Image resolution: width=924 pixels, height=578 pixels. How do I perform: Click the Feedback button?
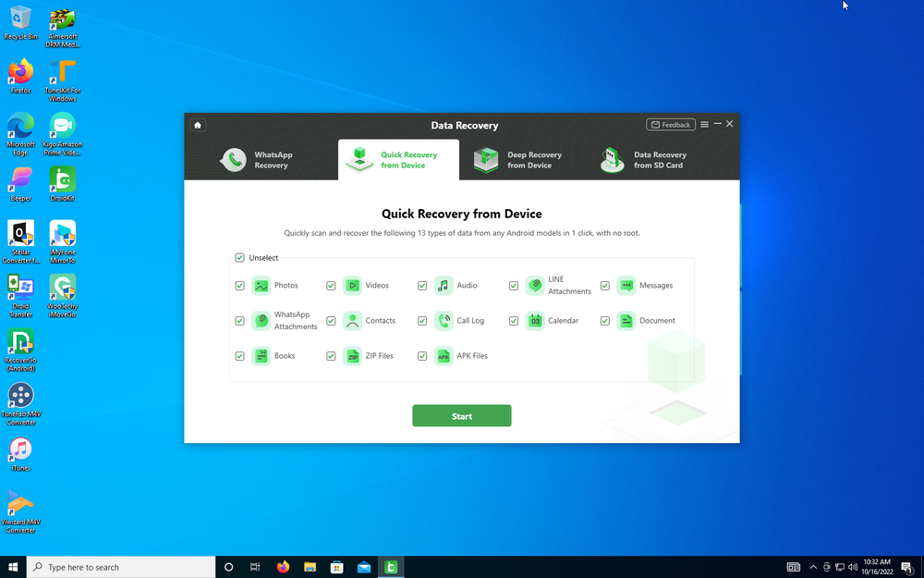[x=671, y=124]
